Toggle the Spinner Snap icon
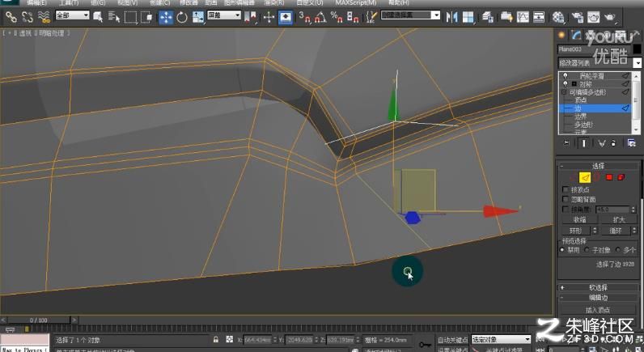 353,17
